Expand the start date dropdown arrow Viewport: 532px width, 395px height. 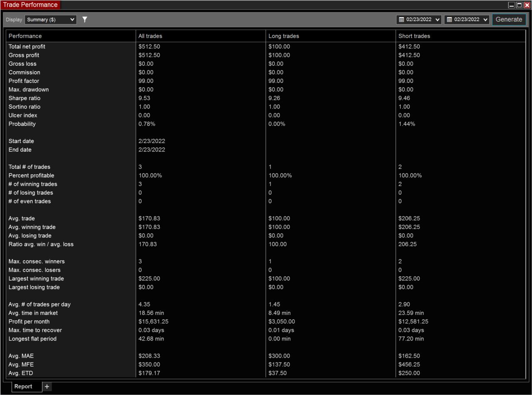[x=438, y=20]
